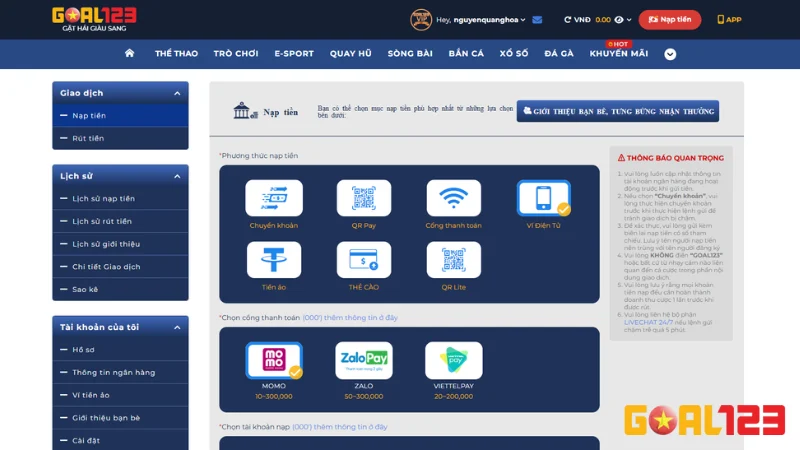This screenshot has height=450, width=800.
Task: Go home via the house icon
Action: click(129, 53)
